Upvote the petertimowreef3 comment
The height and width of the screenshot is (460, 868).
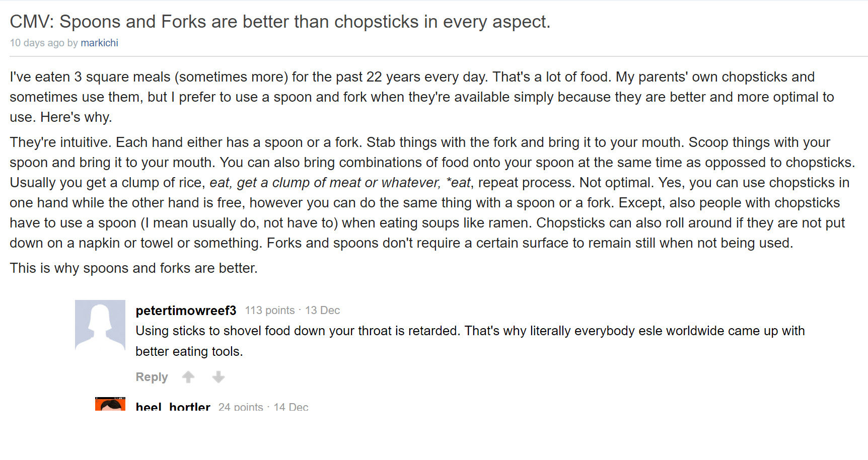point(188,377)
